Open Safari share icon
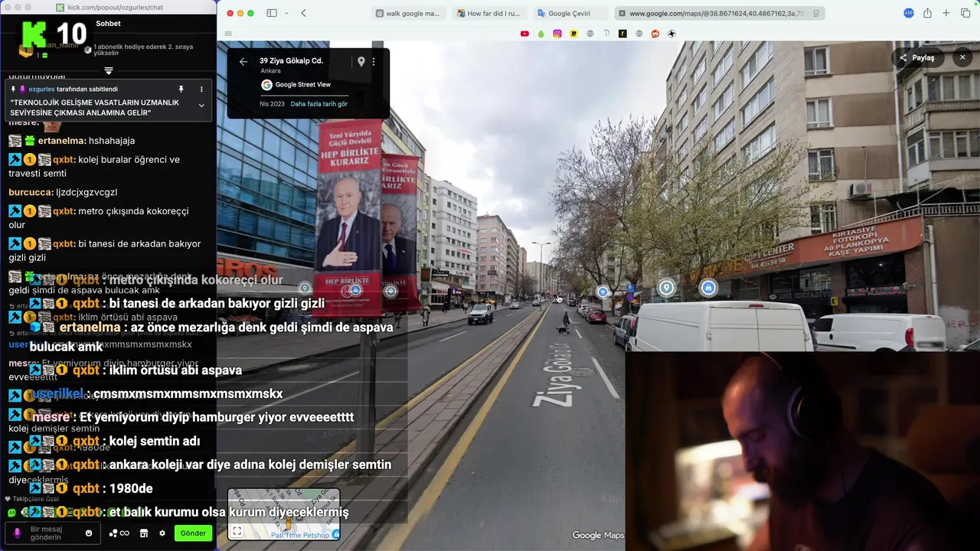This screenshot has height=551, width=980. pos(927,13)
